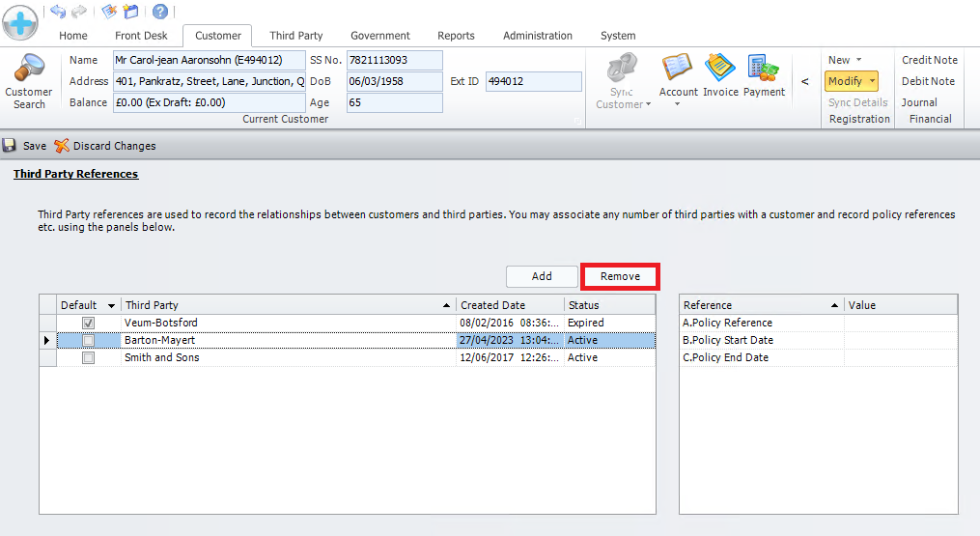The image size is (980, 536).
Task: Click the Add button
Action: pyautogui.click(x=542, y=276)
